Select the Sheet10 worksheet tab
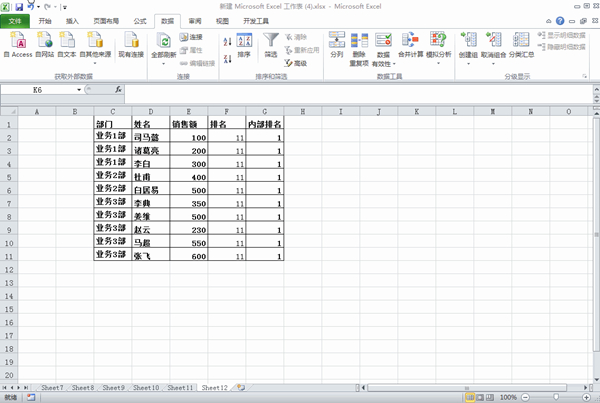 coord(146,387)
